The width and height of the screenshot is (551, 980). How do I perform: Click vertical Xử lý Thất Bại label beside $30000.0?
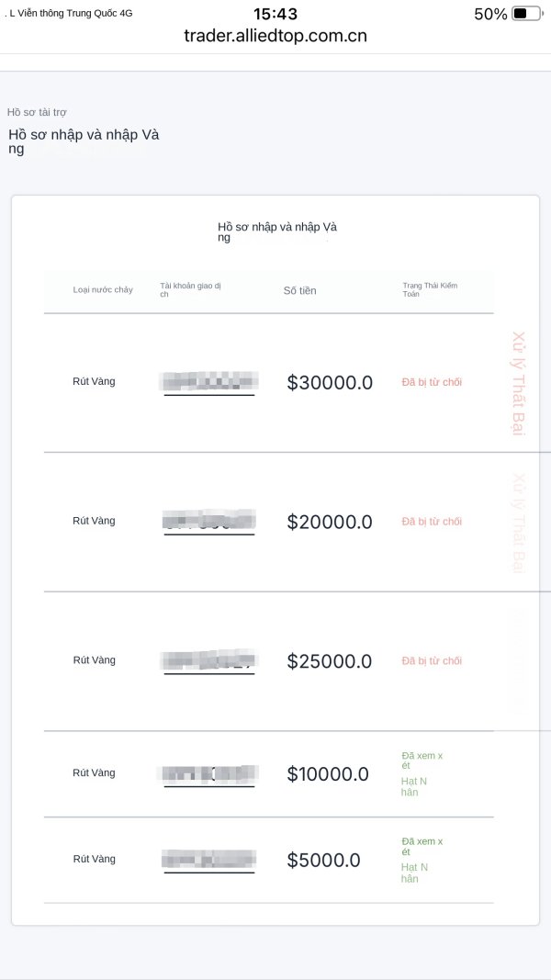point(518,383)
